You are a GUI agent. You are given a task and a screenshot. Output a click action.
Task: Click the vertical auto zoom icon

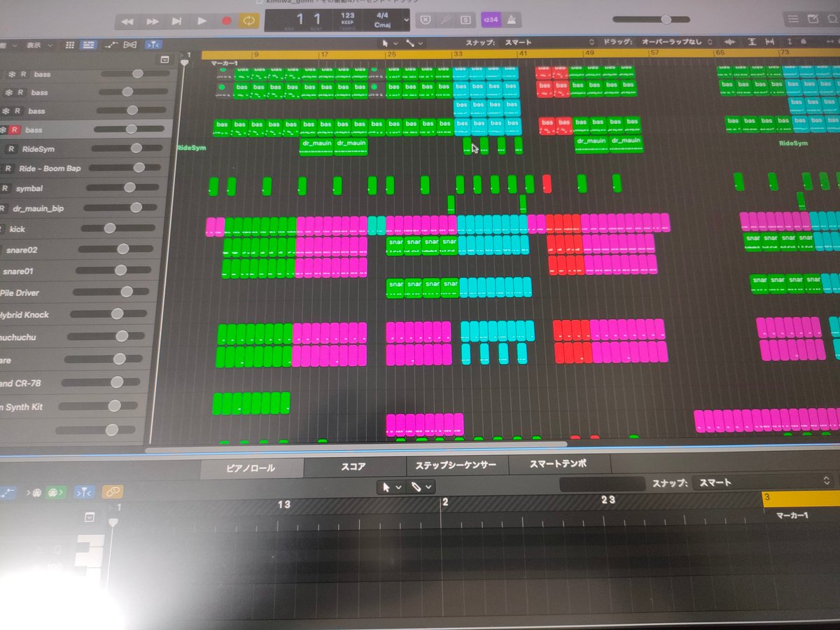click(751, 43)
